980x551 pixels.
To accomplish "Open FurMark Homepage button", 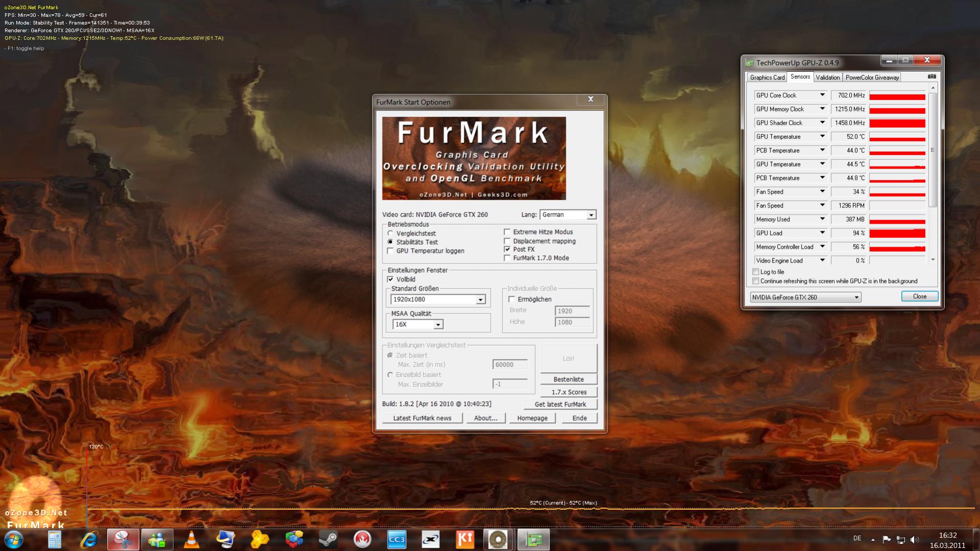I will pyautogui.click(x=532, y=418).
